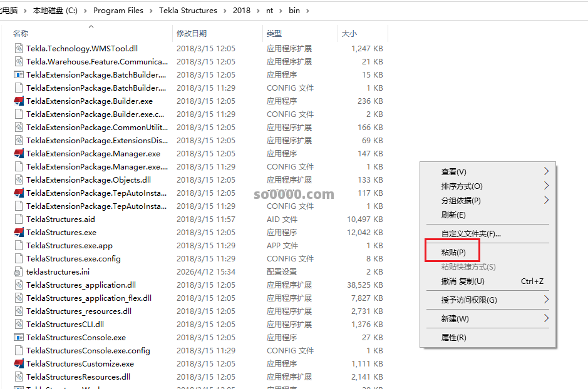Navigate to the 2018 breadcrumb link
This screenshot has height=389, width=588.
[x=242, y=10]
